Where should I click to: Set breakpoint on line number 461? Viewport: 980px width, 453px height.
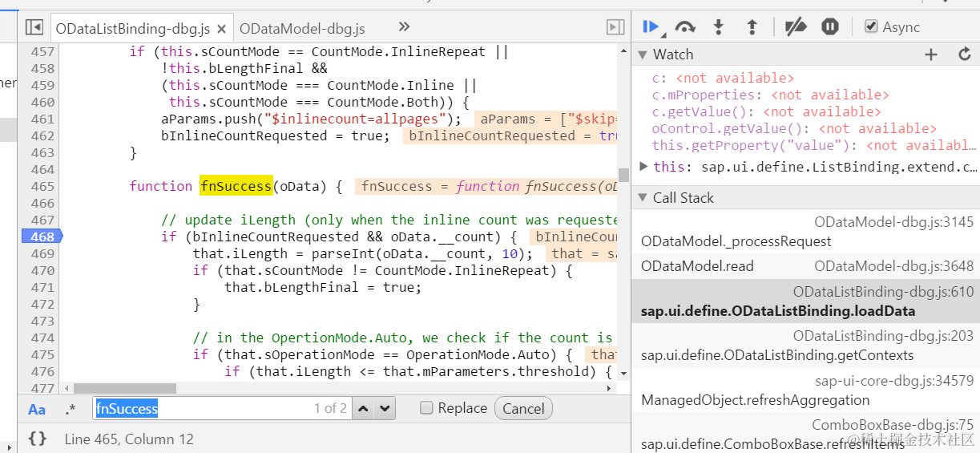42,119
